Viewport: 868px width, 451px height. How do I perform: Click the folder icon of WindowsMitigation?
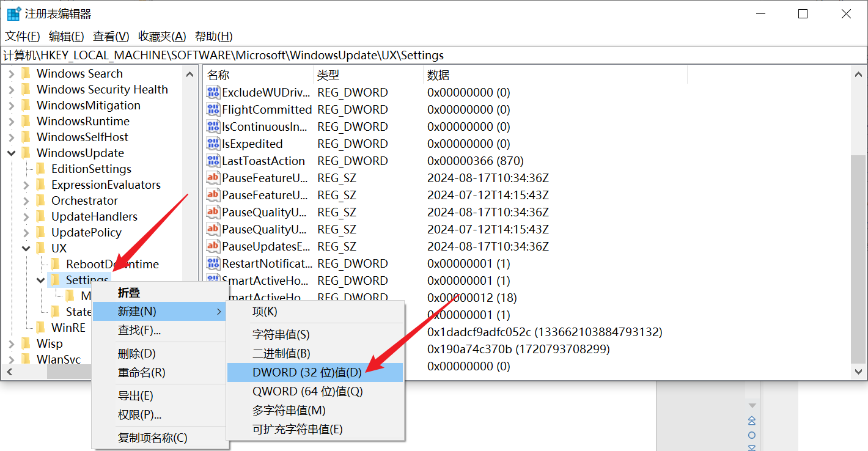26,105
